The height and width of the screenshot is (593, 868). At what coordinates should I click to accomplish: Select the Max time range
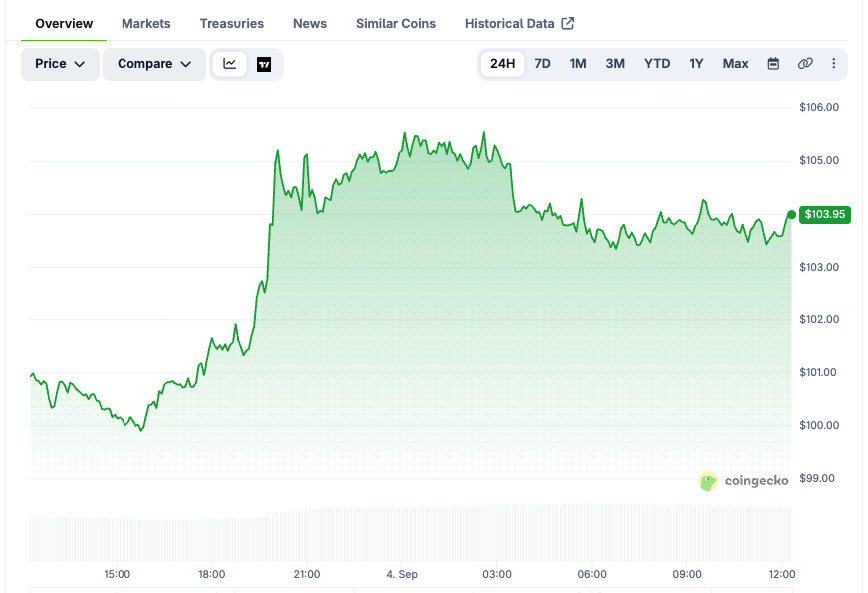point(735,64)
